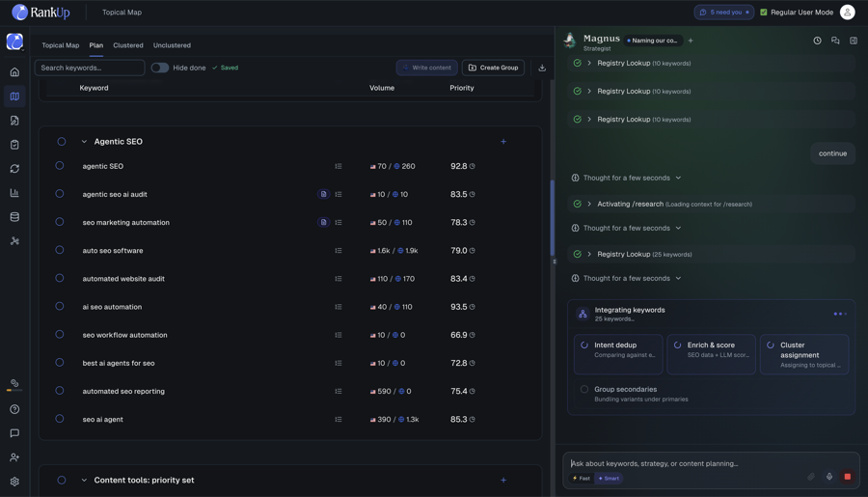868x497 pixels.
Task: Click the microphone icon in chat box
Action: coord(829,477)
